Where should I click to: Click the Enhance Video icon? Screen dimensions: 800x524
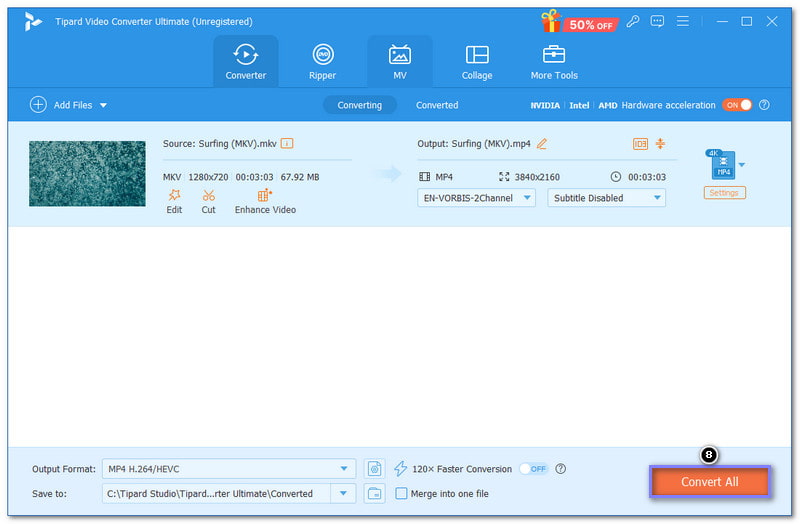click(265, 195)
